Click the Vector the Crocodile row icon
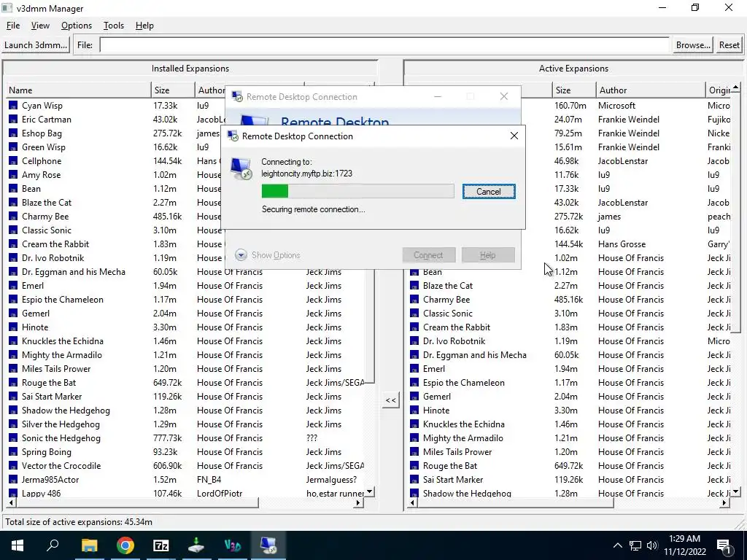 [x=13, y=466]
